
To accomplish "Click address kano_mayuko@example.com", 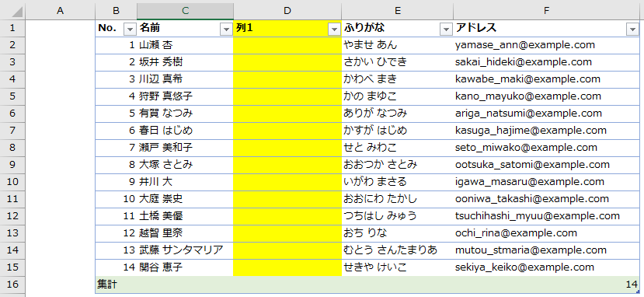I will coord(546,96).
